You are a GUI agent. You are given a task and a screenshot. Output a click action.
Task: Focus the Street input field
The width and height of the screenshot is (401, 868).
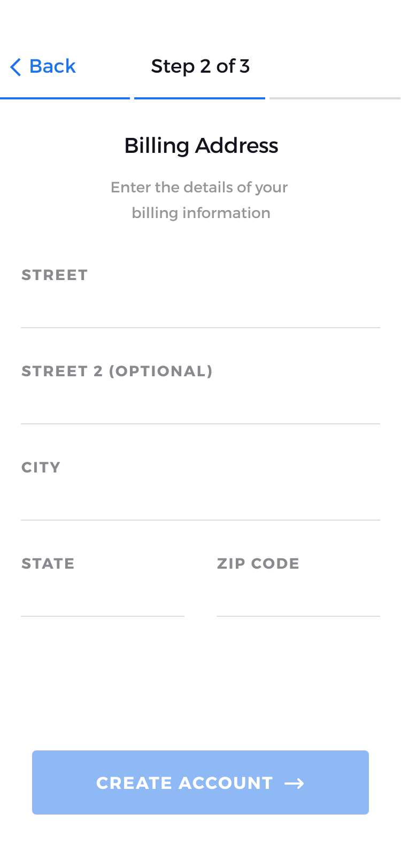[200, 308]
